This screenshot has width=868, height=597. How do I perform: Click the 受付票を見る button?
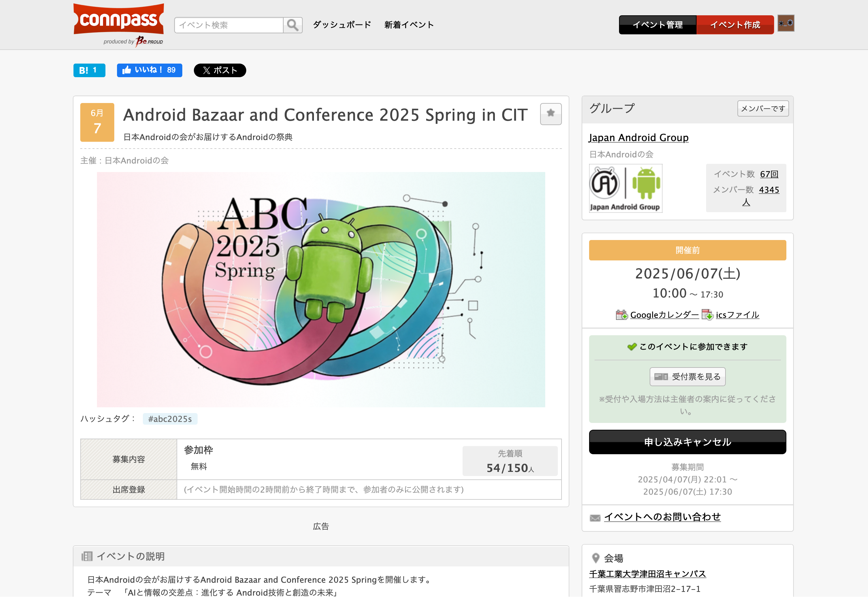pos(688,377)
